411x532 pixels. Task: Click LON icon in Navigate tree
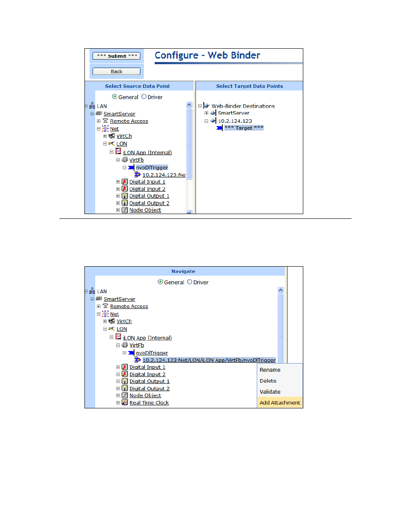(x=112, y=329)
